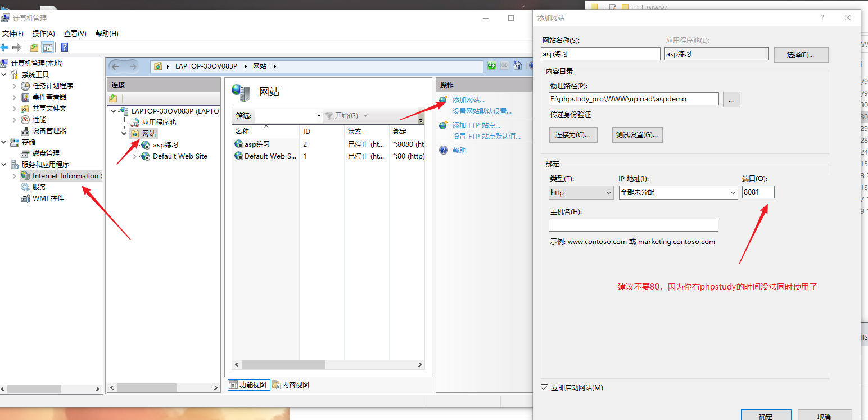Click the blue Back arrow in the MMC toolbar
The width and height of the screenshot is (868, 420).
pyautogui.click(x=4, y=48)
